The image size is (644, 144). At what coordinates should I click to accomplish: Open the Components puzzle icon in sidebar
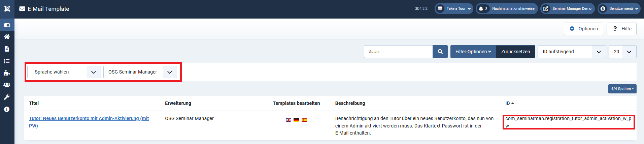[x=7, y=73]
